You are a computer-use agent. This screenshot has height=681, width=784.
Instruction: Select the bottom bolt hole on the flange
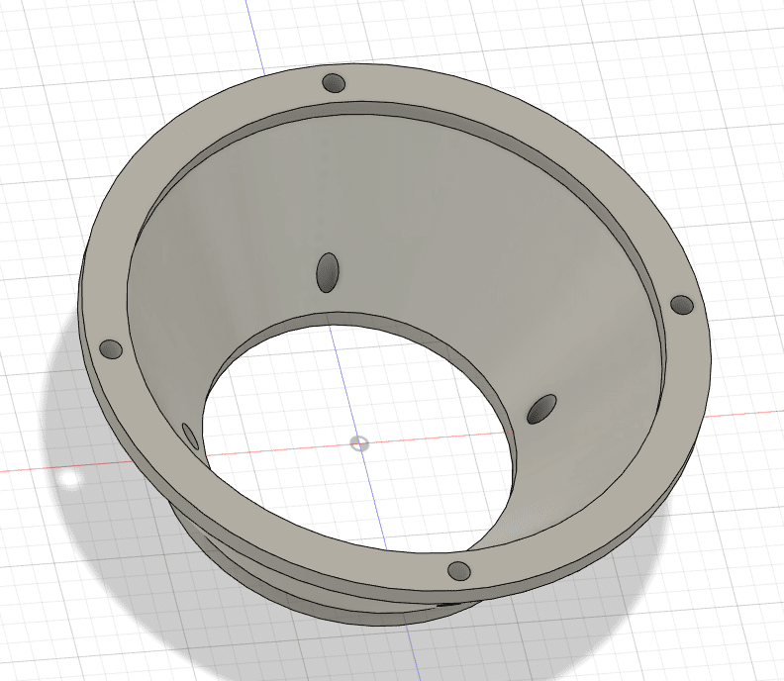tap(459, 570)
